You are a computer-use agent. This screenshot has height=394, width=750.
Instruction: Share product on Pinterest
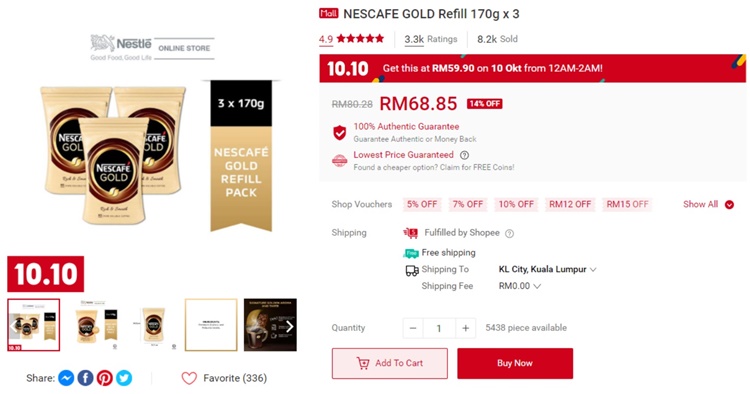pos(105,378)
